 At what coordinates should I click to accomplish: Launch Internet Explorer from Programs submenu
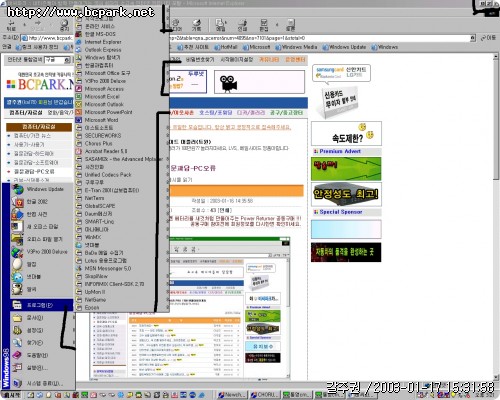[x=103, y=42]
